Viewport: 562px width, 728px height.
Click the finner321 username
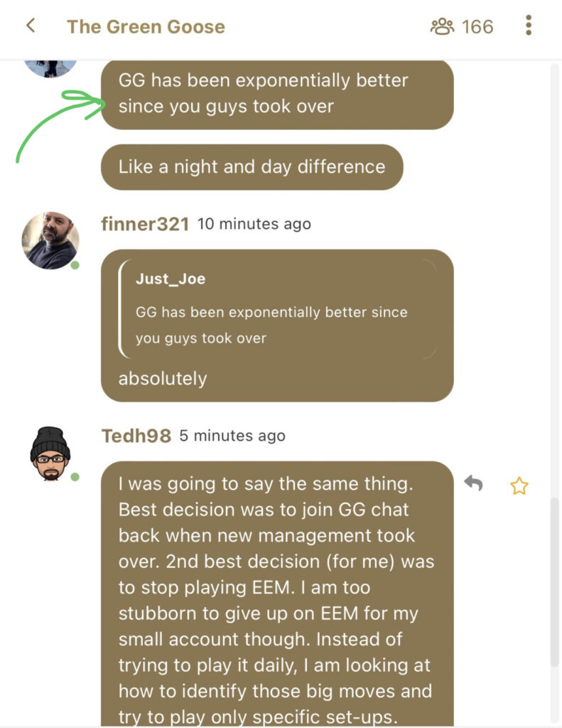tap(145, 224)
